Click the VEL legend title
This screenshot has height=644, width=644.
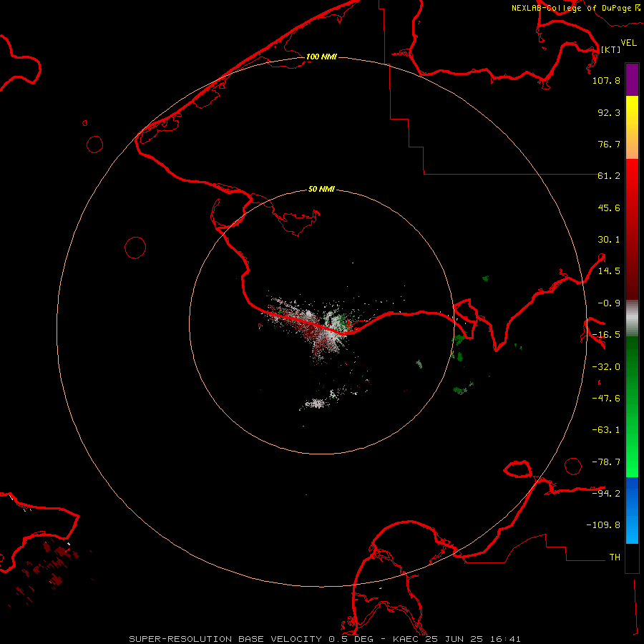pyautogui.click(x=628, y=42)
